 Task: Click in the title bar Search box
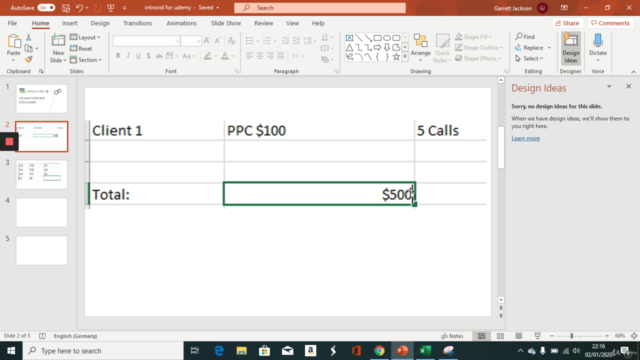320,8
